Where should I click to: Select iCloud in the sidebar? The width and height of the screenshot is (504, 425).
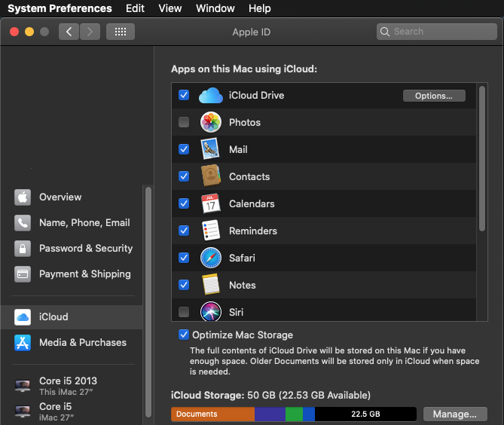point(72,317)
